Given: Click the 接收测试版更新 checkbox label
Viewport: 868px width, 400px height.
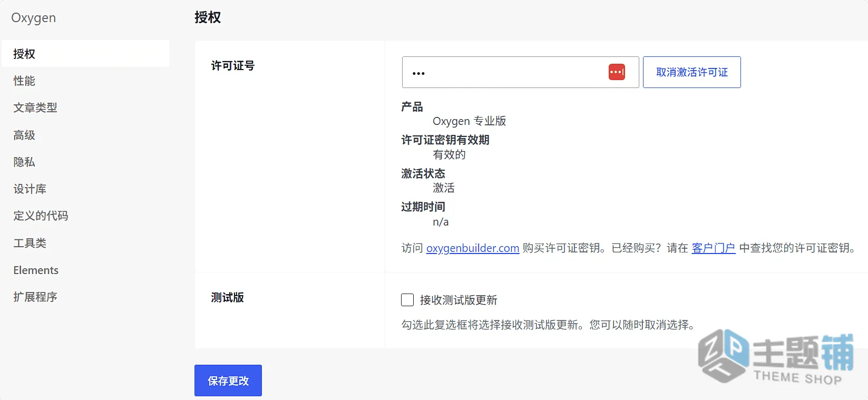Looking at the screenshot, I should pyautogui.click(x=459, y=300).
